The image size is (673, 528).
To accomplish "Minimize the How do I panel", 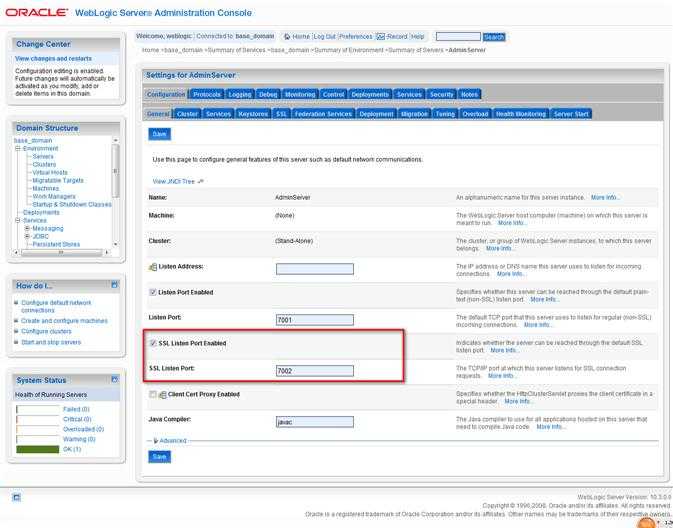I will tap(114, 285).
